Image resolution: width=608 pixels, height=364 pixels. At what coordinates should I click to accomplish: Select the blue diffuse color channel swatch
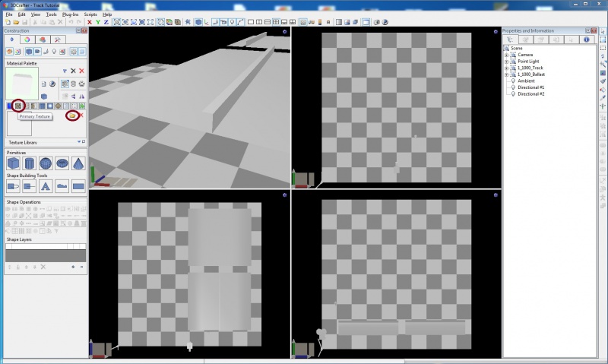[9, 106]
